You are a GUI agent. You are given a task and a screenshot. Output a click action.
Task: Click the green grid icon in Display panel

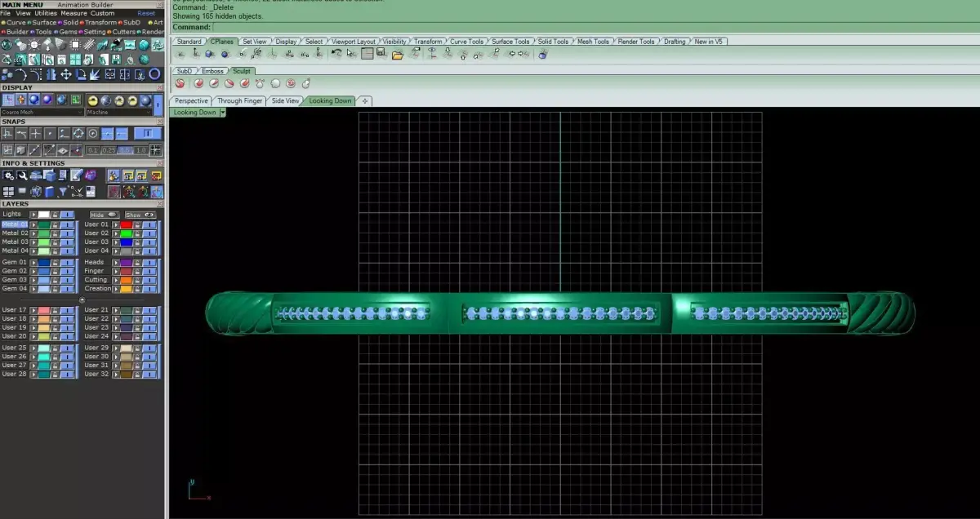coord(76,100)
